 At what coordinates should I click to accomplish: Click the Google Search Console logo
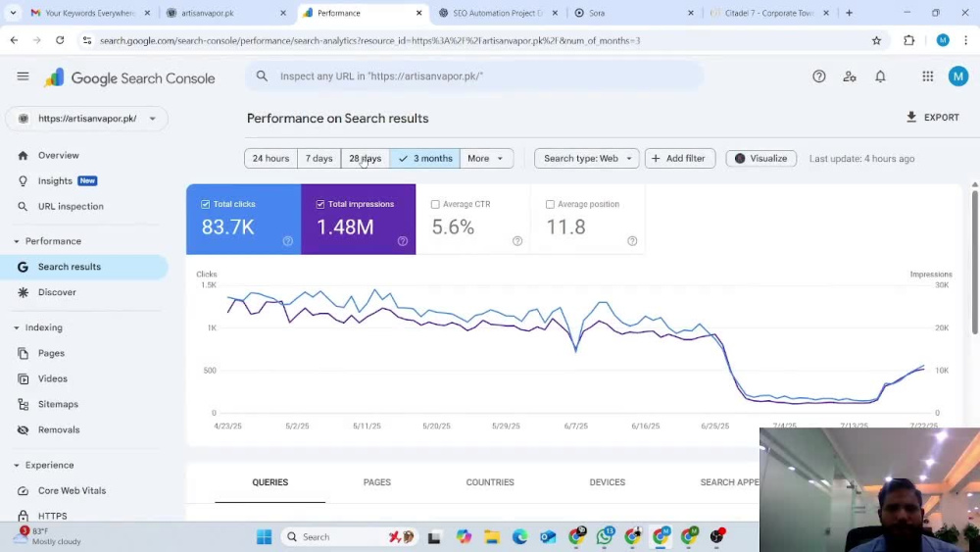click(x=129, y=78)
